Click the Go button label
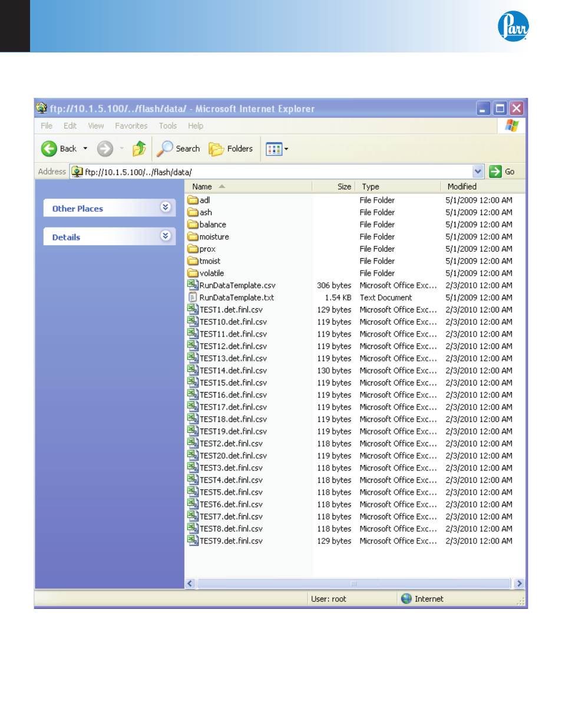 point(510,172)
